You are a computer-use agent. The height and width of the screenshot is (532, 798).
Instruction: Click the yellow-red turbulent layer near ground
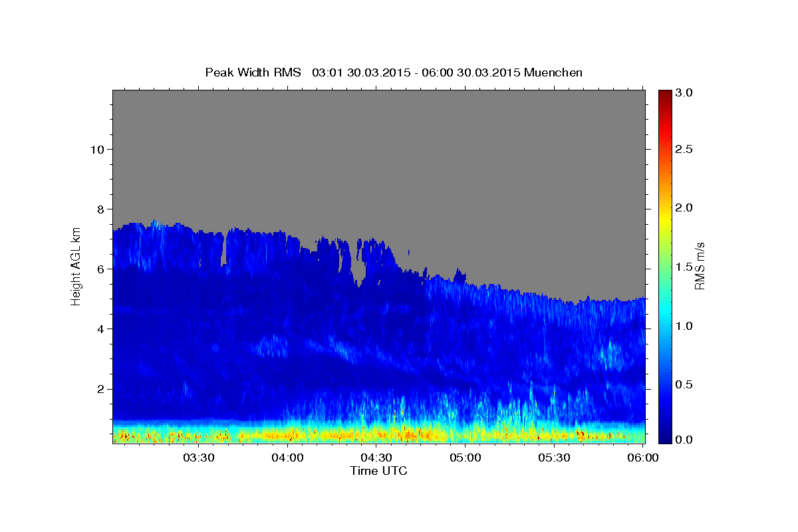[378, 435]
